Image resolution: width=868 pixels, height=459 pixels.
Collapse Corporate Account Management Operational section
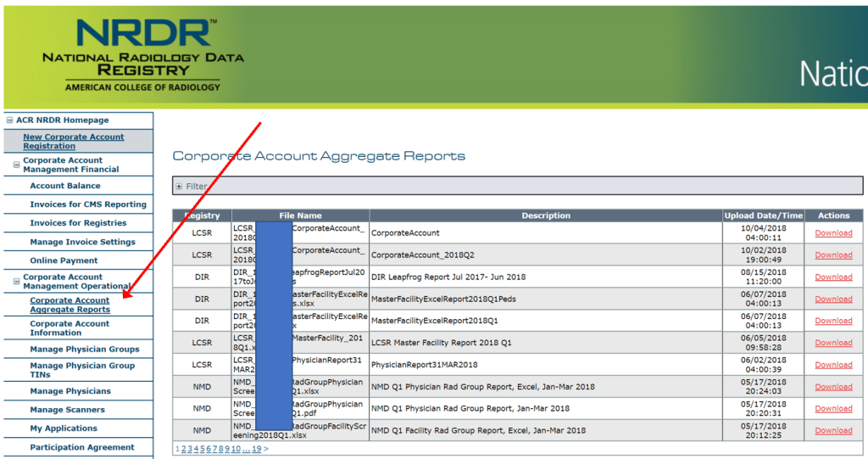pos(17,282)
